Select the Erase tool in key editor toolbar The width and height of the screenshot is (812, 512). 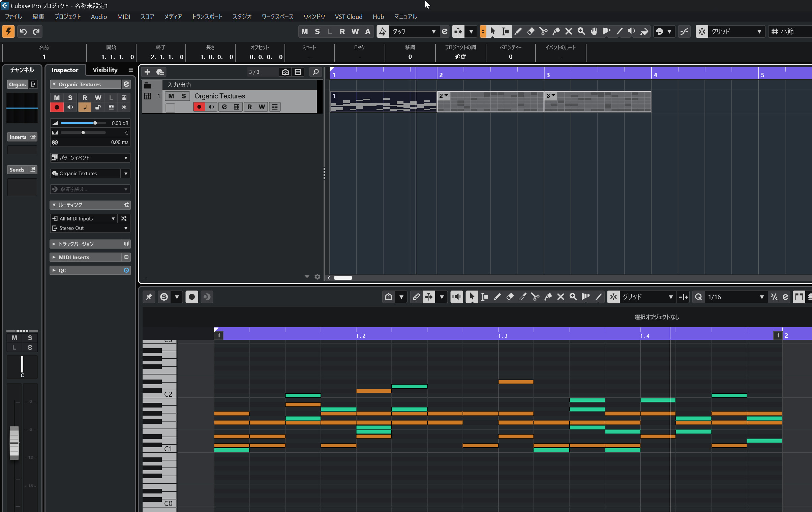510,297
